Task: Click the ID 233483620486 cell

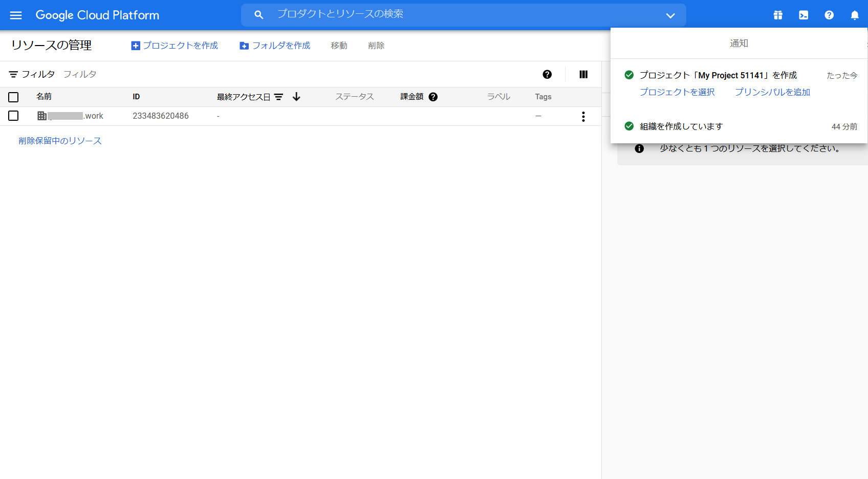Action: pos(161,116)
